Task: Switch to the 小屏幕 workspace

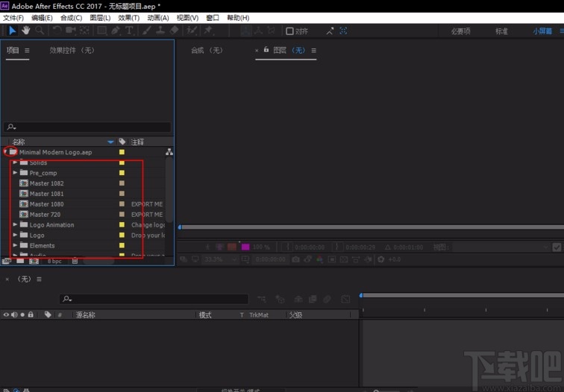Action: (542, 31)
